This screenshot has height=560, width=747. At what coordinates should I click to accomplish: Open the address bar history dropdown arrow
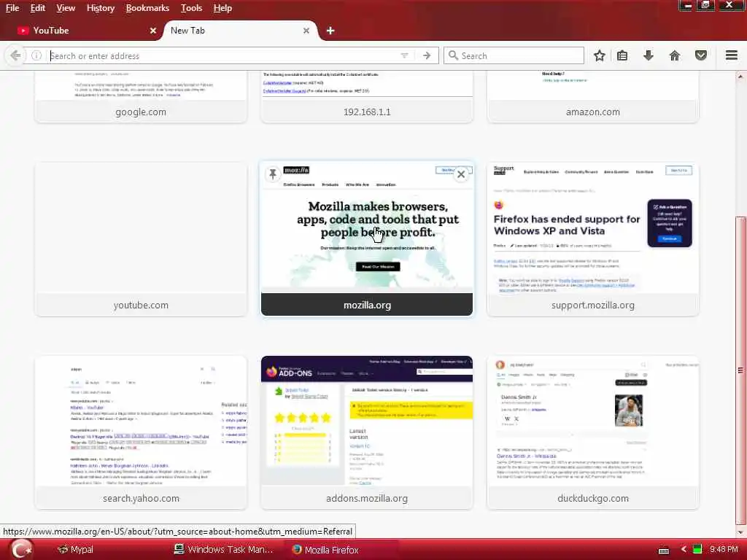[x=404, y=55]
